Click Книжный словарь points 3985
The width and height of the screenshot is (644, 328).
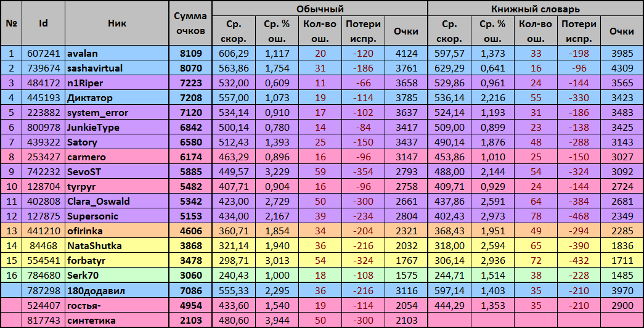[x=622, y=54]
